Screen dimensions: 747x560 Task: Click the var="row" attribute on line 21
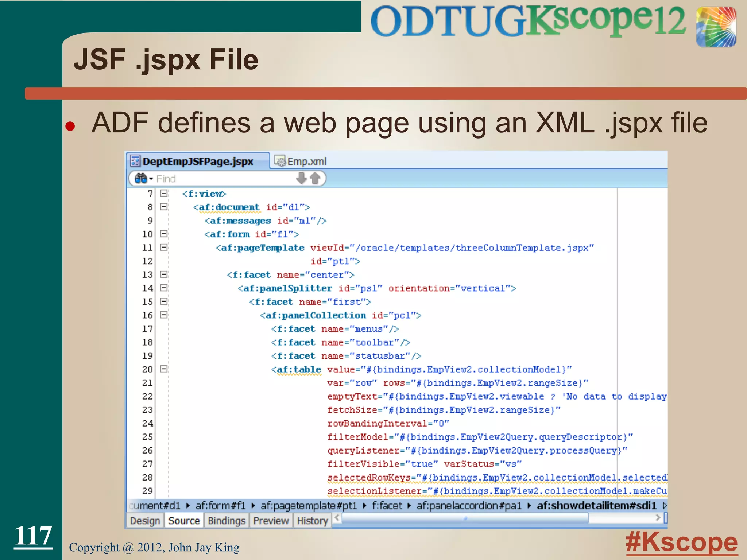tap(352, 383)
